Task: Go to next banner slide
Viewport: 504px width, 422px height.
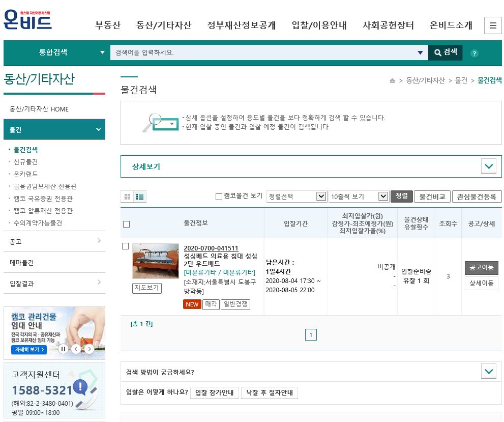Action: (89, 349)
